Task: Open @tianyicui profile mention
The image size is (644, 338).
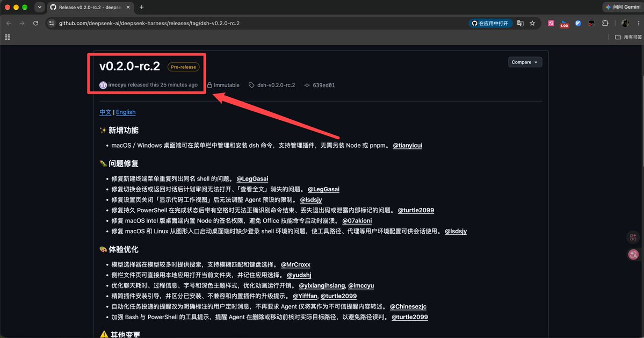Action: 408,146
